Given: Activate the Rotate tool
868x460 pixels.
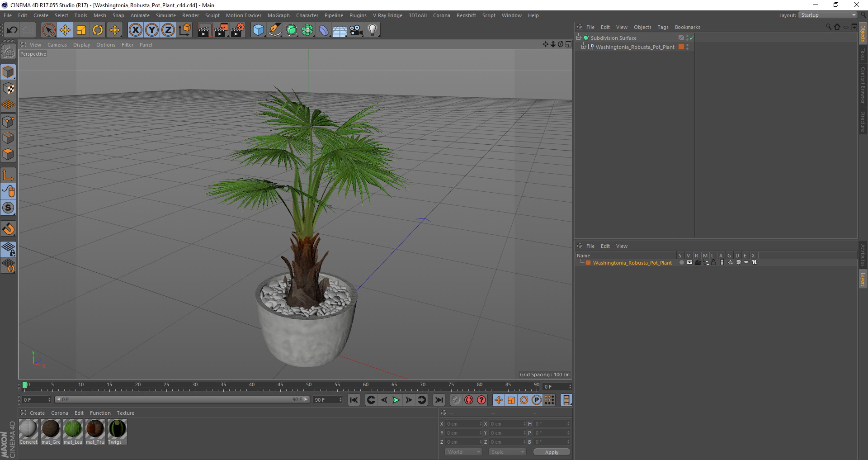Looking at the screenshot, I should (98, 30).
